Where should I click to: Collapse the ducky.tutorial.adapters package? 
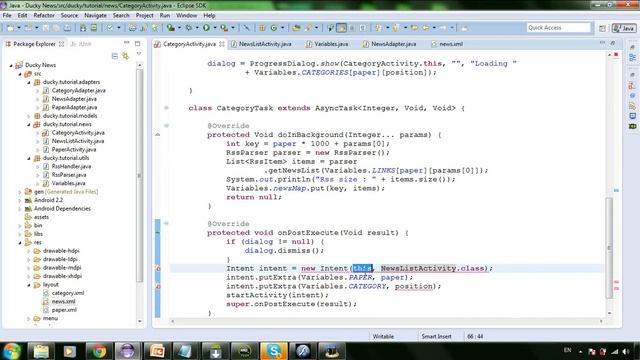29,82
